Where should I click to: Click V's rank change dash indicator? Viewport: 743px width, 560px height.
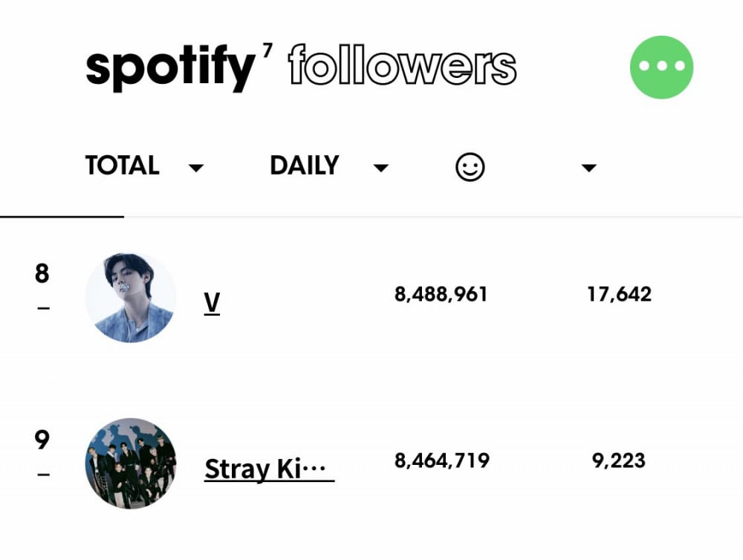[43, 308]
